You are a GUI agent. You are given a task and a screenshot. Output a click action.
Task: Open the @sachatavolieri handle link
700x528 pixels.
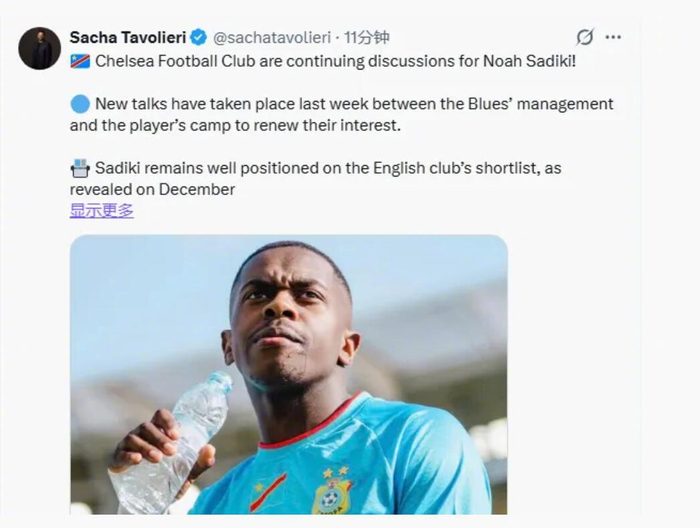click(271, 37)
